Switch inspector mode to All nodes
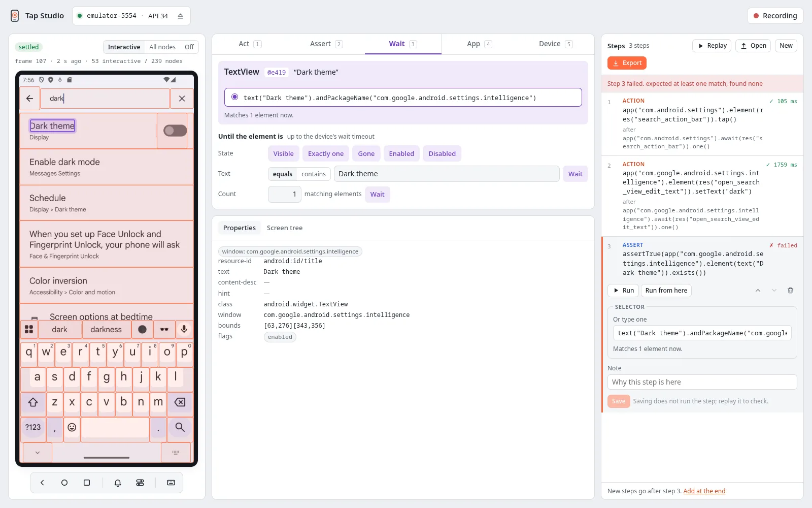This screenshot has height=508, width=812. tap(162, 47)
